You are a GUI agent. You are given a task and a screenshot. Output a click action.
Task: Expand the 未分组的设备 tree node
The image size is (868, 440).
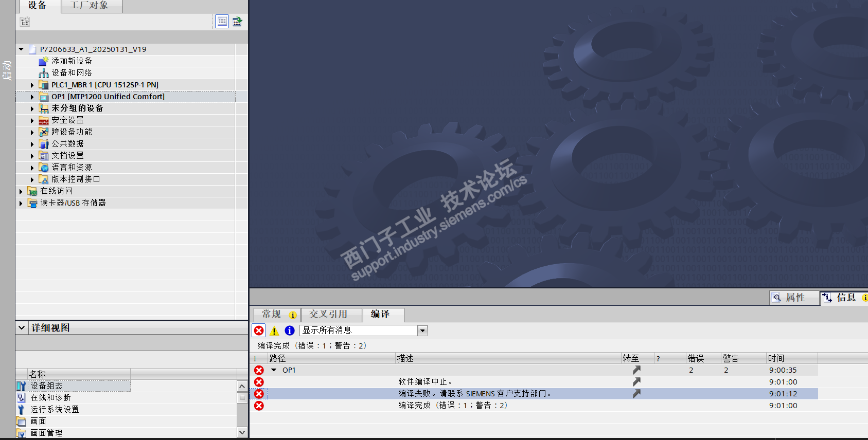tap(32, 108)
